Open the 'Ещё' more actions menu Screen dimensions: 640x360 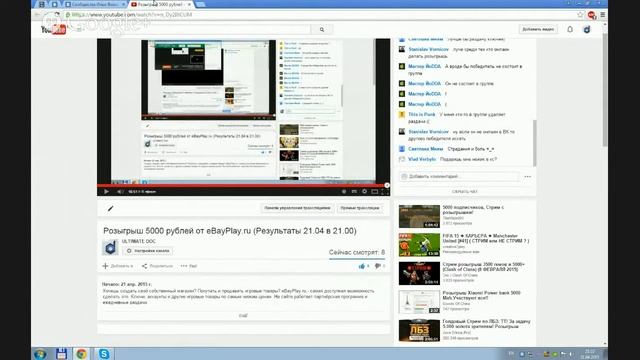189,266
